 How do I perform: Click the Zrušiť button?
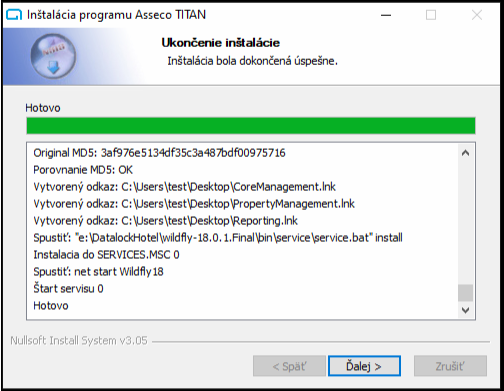[450, 366]
